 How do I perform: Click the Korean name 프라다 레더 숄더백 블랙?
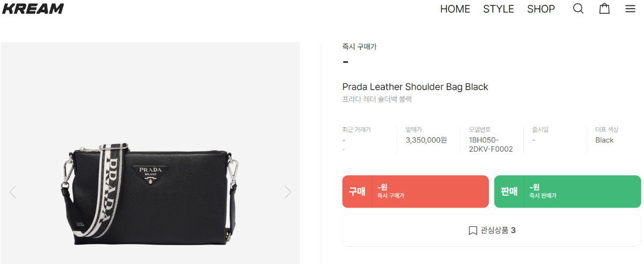pyautogui.click(x=377, y=99)
